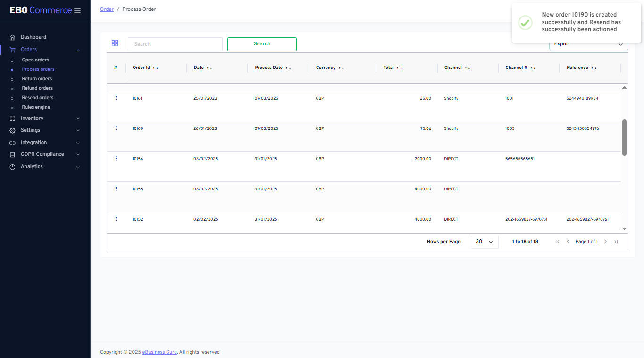Select the Return orders sidebar item
Screen dimensions: 644x358
pos(37,79)
